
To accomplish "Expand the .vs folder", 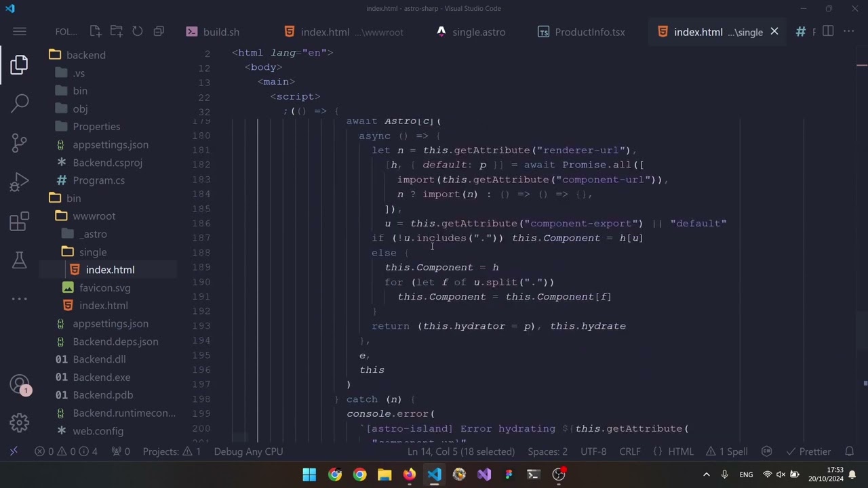I will tap(79, 73).
